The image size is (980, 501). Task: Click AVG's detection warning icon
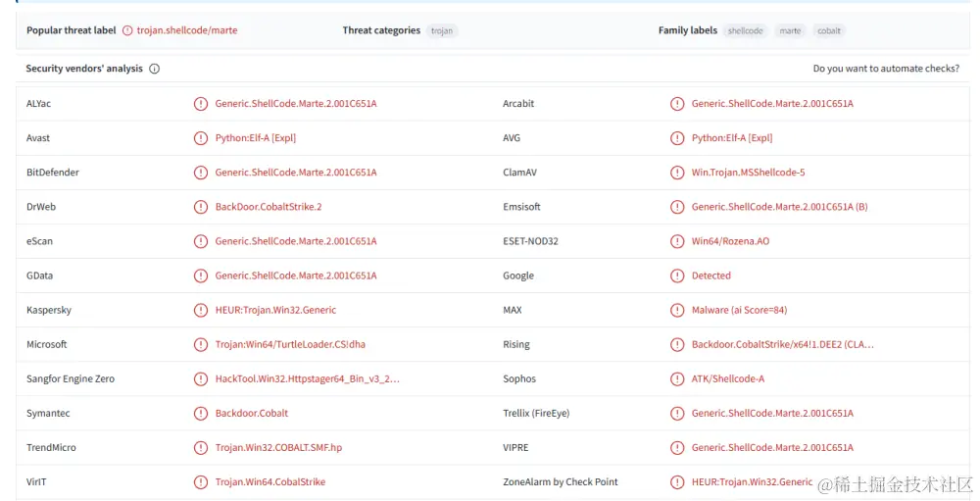tap(677, 138)
